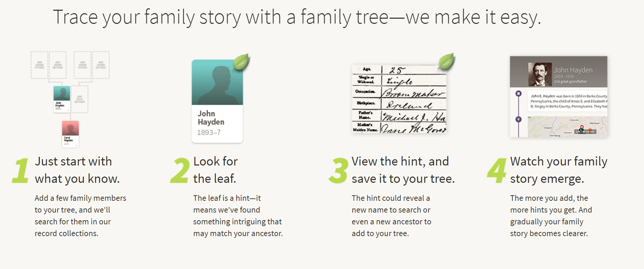This screenshot has height=269, width=644.
Task: Click the "Watch your family story emerge." heading
Action: (x=558, y=170)
